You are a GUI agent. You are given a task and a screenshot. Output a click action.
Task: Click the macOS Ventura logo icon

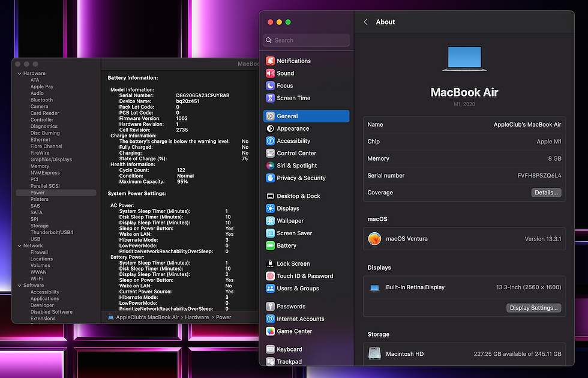[x=374, y=239]
